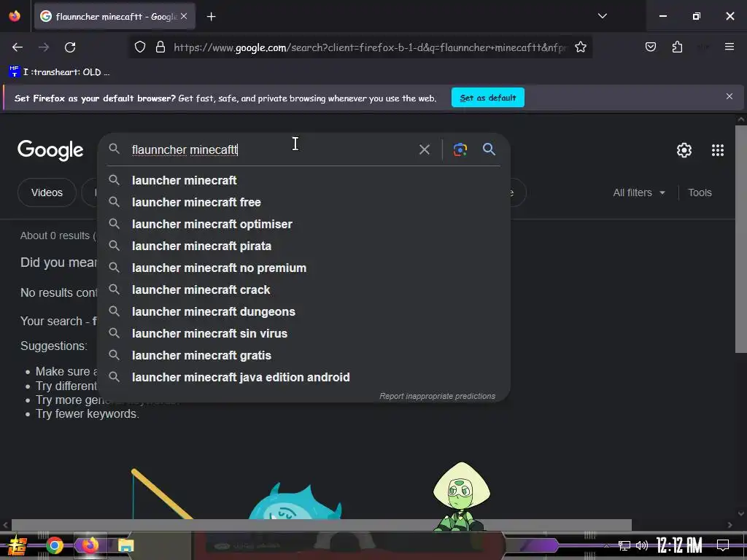Search by image with the Lens icon
Image resolution: width=747 pixels, height=560 pixels.
click(x=460, y=149)
